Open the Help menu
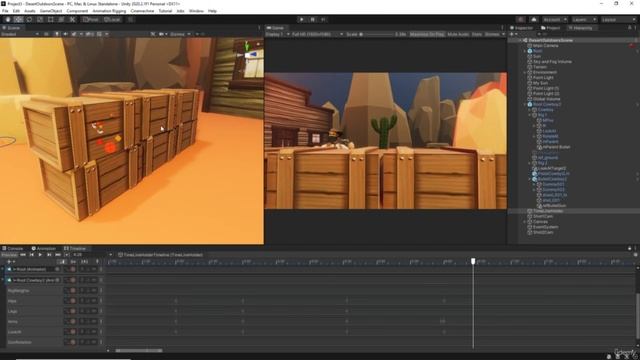The height and width of the screenshot is (360, 640). pyautogui.click(x=212, y=11)
